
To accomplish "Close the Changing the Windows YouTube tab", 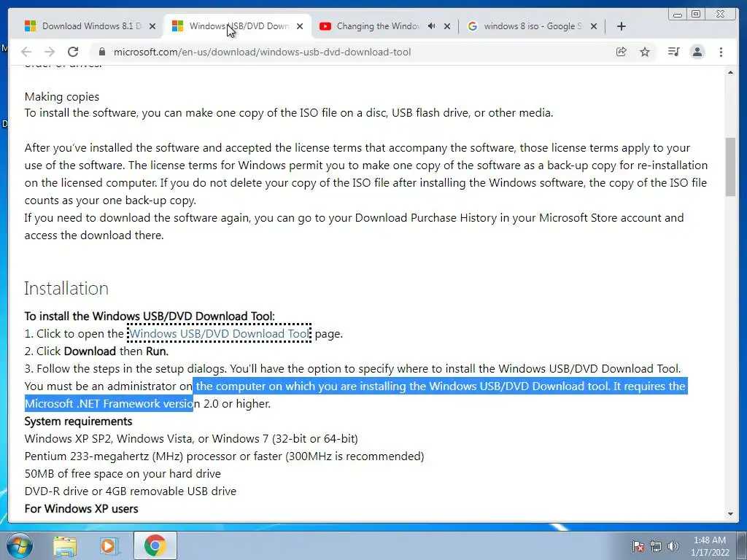I will click(x=447, y=26).
